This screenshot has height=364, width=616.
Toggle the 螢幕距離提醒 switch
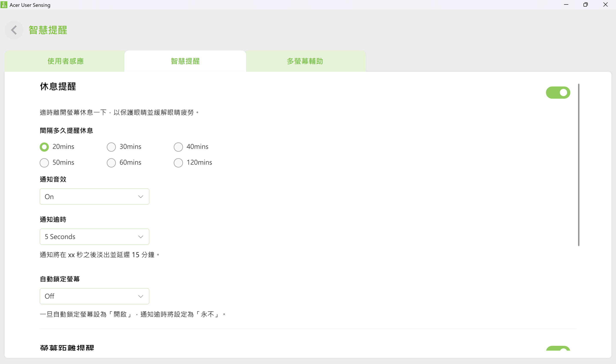pyautogui.click(x=558, y=348)
